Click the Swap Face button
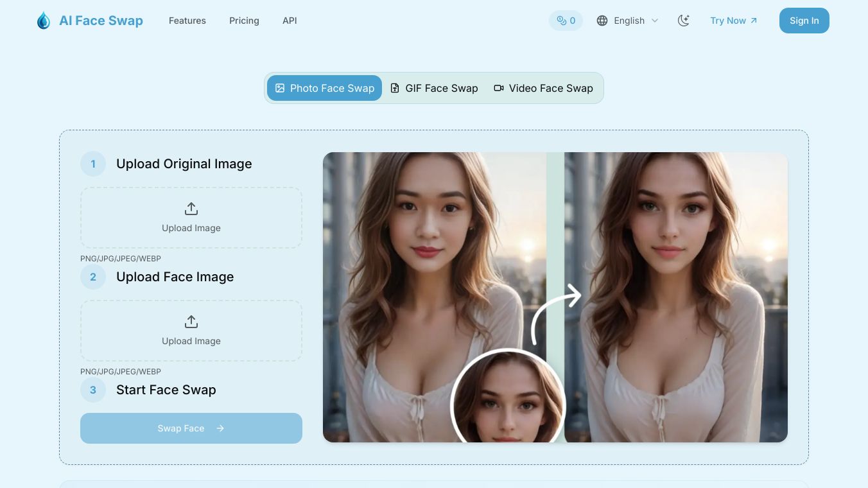 coord(191,428)
